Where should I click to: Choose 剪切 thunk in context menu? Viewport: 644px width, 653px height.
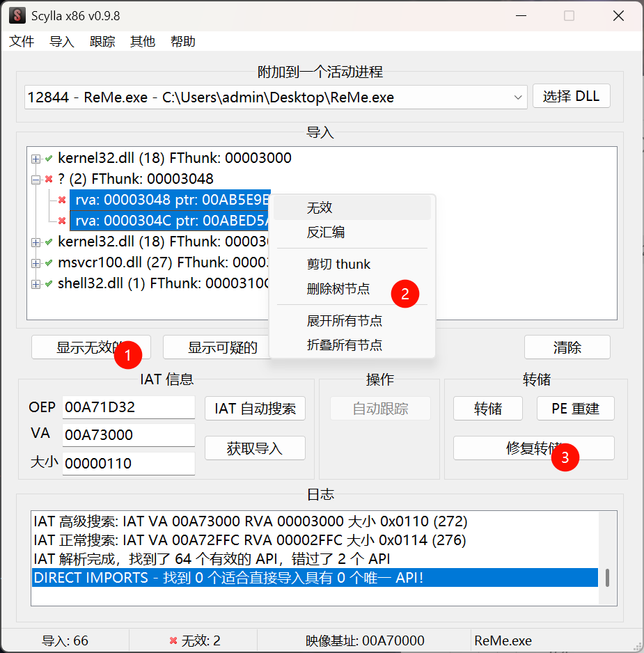[x=352, y=264]
